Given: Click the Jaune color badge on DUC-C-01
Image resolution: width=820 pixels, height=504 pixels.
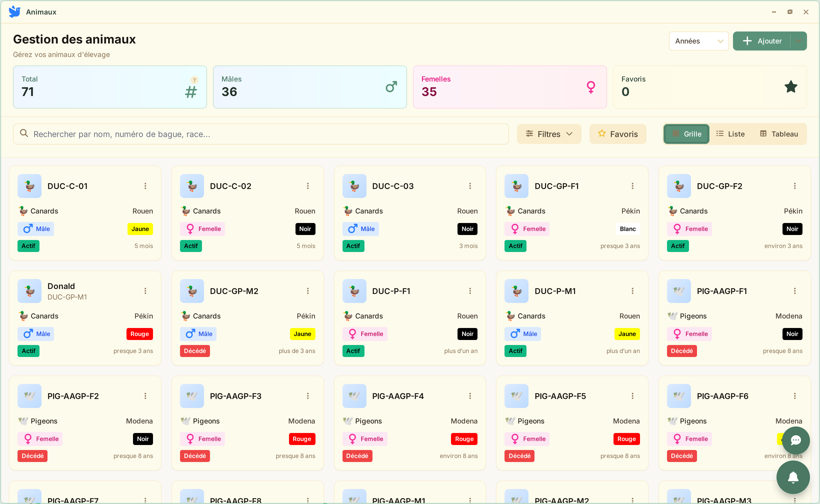Looking at the screenshot, I should click(x=140, y=229).
